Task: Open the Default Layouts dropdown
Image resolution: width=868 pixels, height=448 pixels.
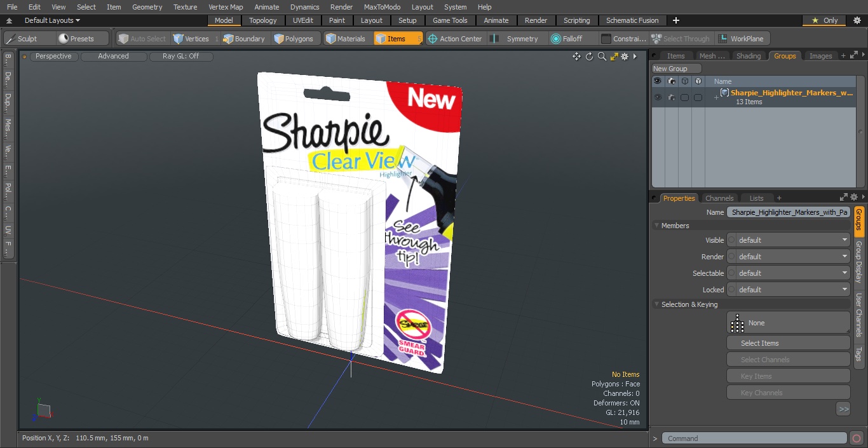Action: tap(52, 20)
